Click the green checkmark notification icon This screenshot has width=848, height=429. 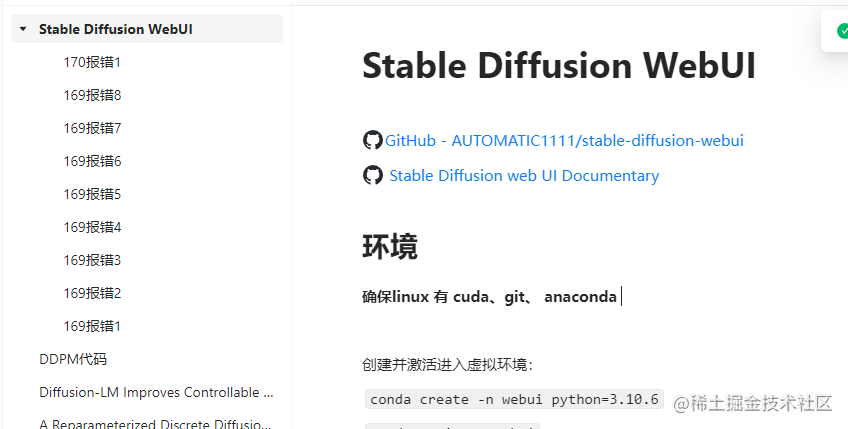(842, 31)
